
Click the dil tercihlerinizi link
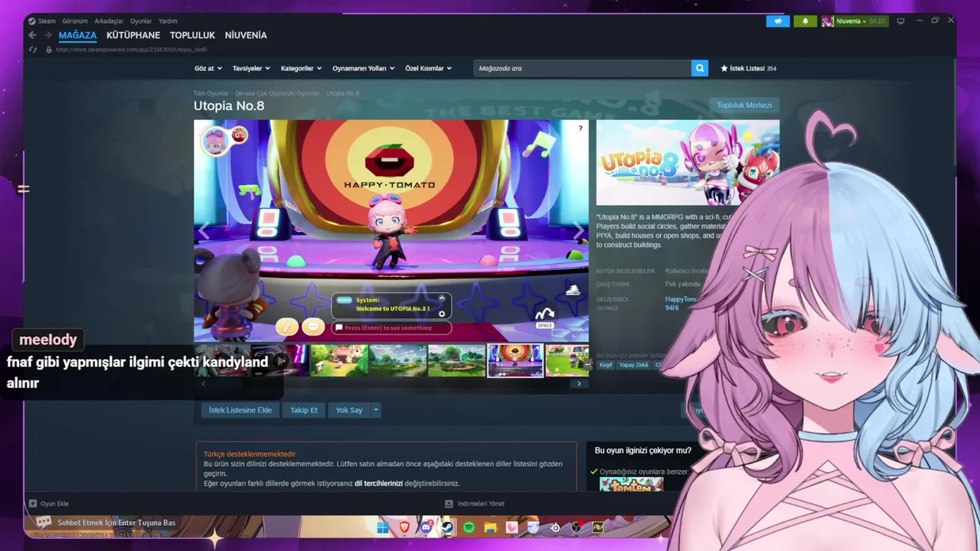(x=378, y=484)
